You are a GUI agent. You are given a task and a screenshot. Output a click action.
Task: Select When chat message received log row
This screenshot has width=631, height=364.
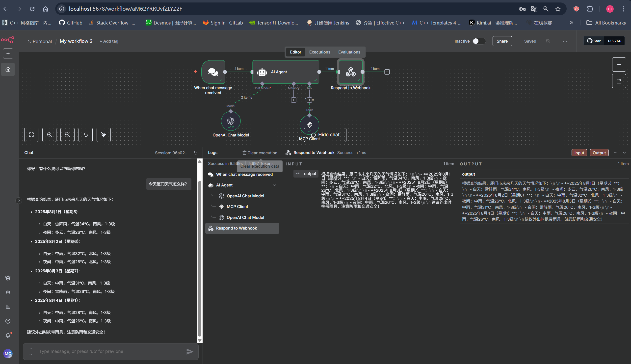coord(242,175)
